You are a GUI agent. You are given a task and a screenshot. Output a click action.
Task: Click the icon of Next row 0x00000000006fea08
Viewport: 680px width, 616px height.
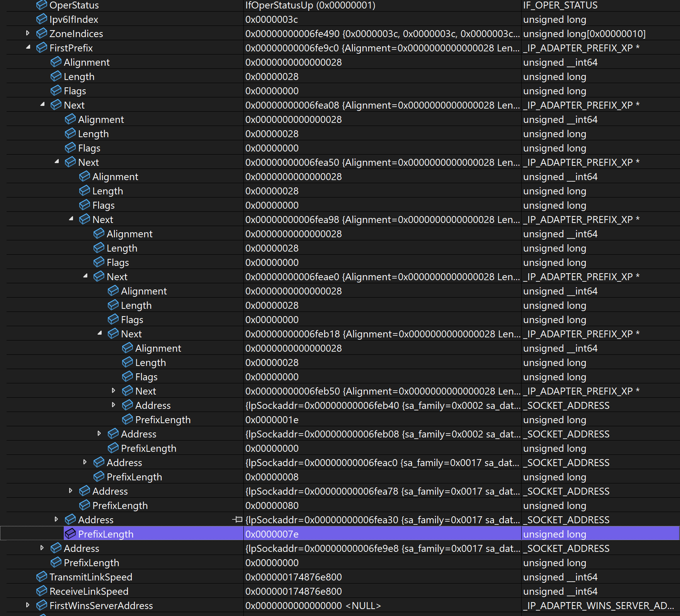click(x=56, y=105)
